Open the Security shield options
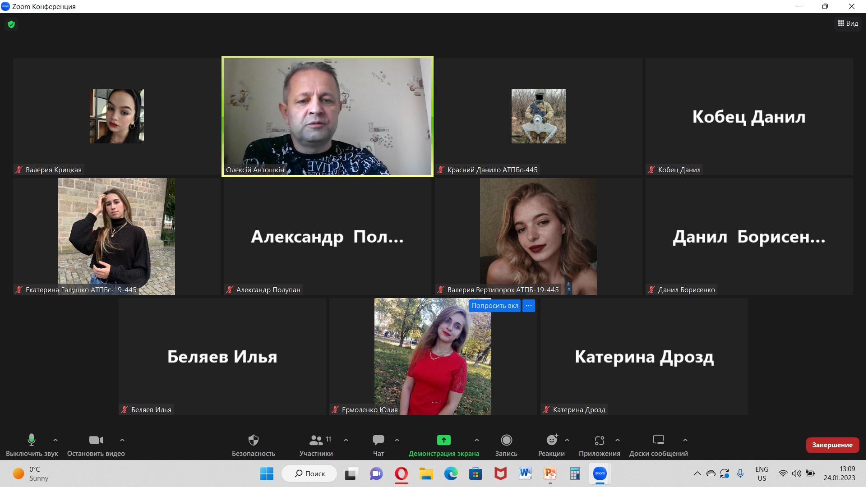Image resolution: width=868 pixels, height=487 pixels. (254, 445)
